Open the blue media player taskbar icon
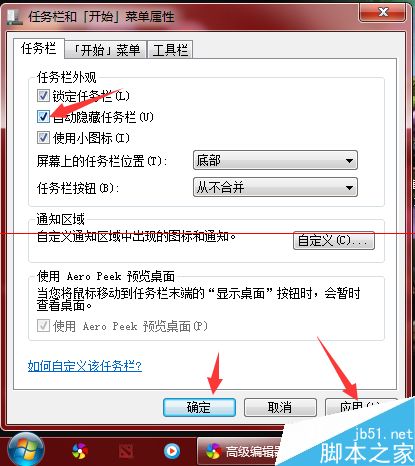This screenshot has width=415, height=466. [172, 451]
